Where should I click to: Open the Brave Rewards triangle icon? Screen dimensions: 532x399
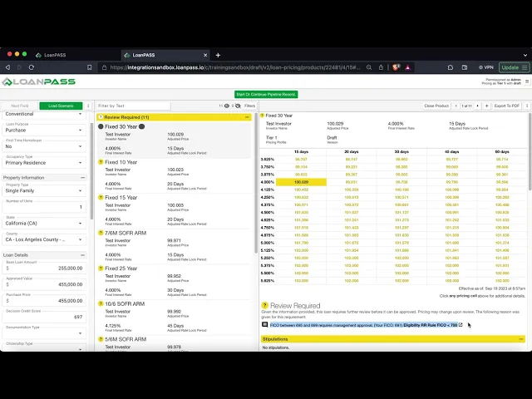[x=408, y=67]
